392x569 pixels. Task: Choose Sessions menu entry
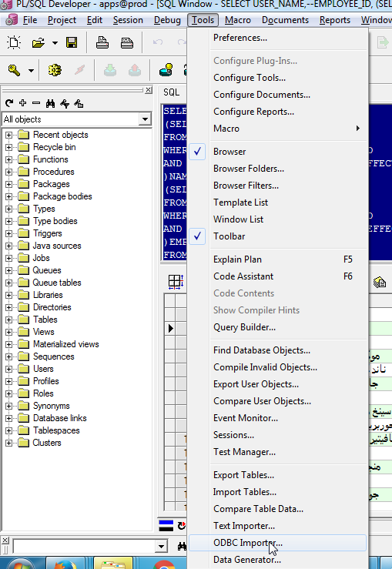[x=278, y=435]
